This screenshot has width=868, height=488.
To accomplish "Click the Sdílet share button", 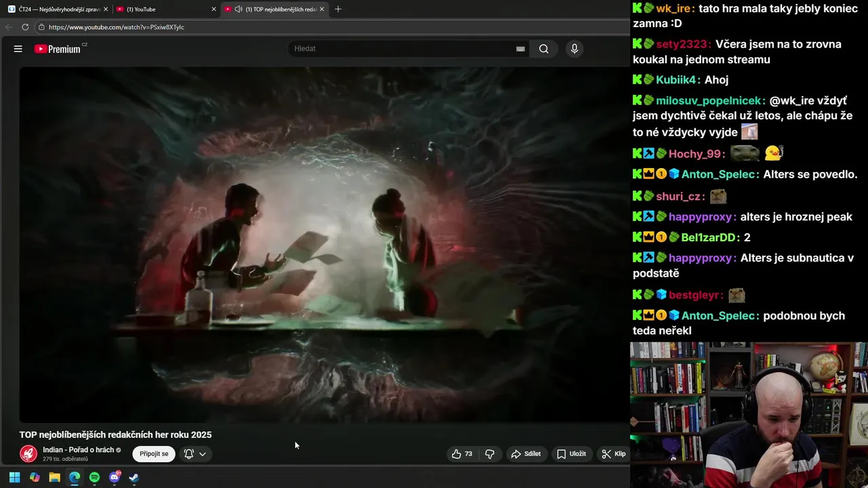I will click(526, 453).
